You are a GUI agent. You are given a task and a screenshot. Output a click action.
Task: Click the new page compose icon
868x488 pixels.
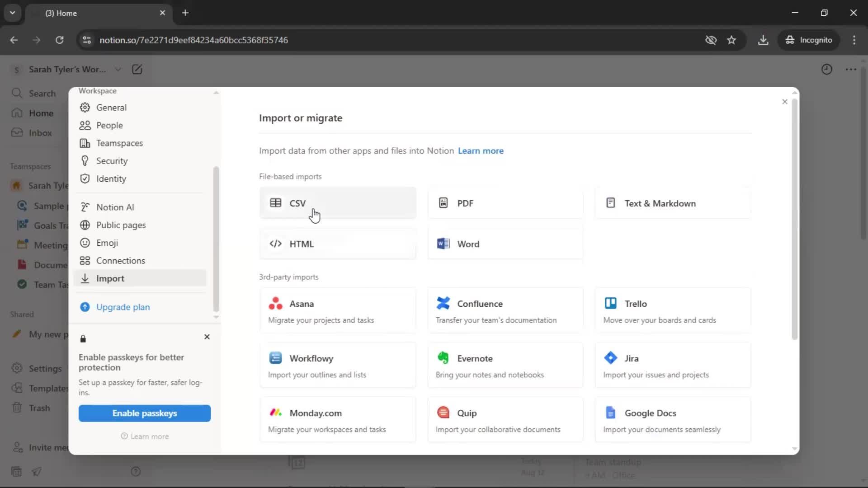tap(137, 70)
